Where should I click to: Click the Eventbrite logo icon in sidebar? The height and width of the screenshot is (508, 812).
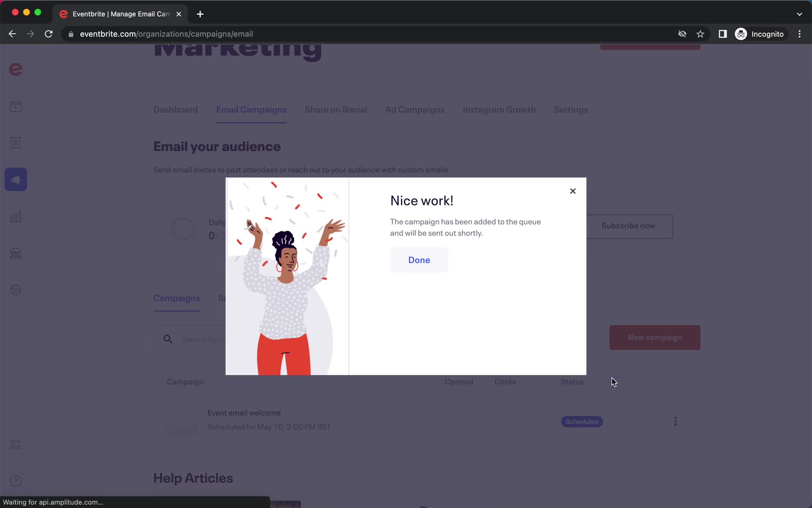coord(16,69)
